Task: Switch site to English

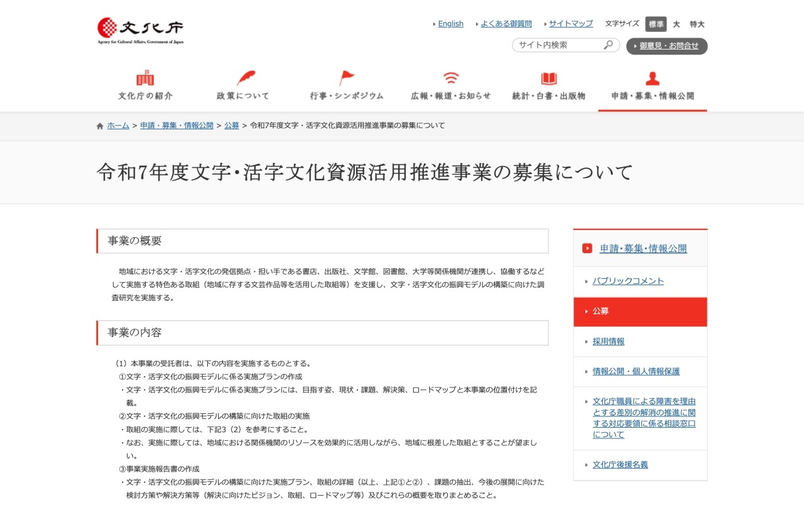Action: (450, 24)
